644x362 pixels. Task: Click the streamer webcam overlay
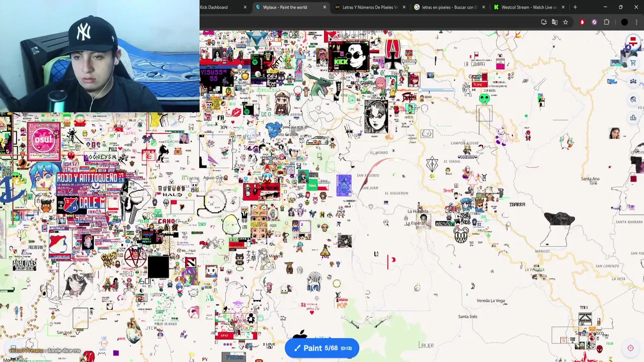point(100,56)
